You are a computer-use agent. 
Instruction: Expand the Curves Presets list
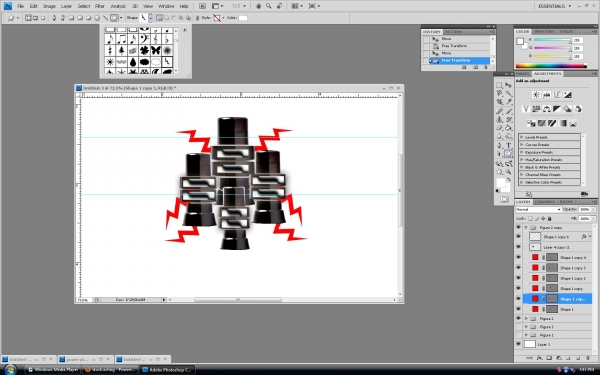522,145
